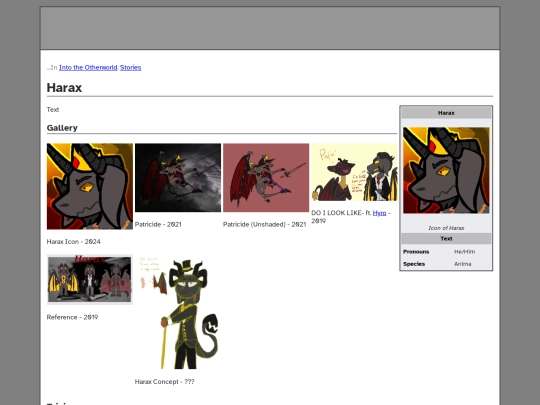Click the Harax page title heading
This screenshot has width=540, height=405.
point(64,87)
